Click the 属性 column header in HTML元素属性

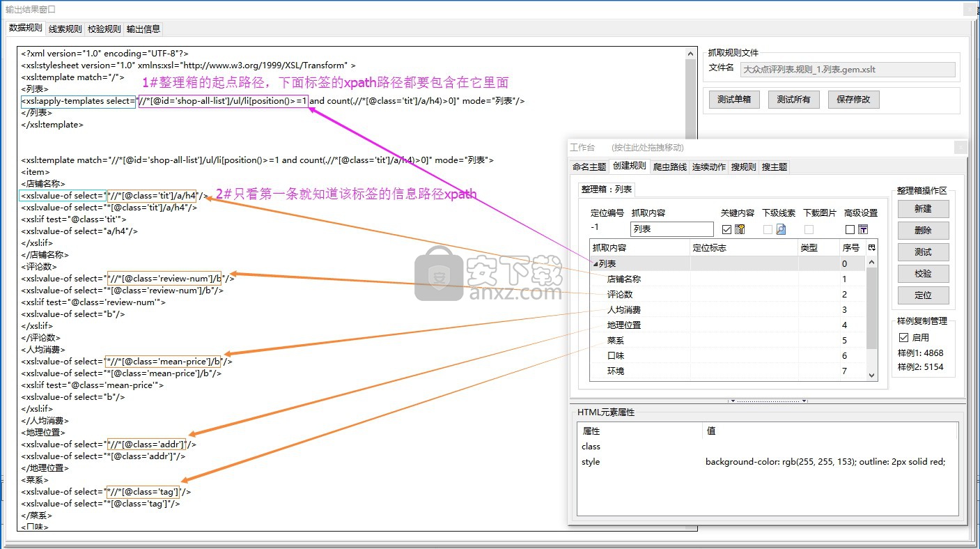click(x=639, y=431)
